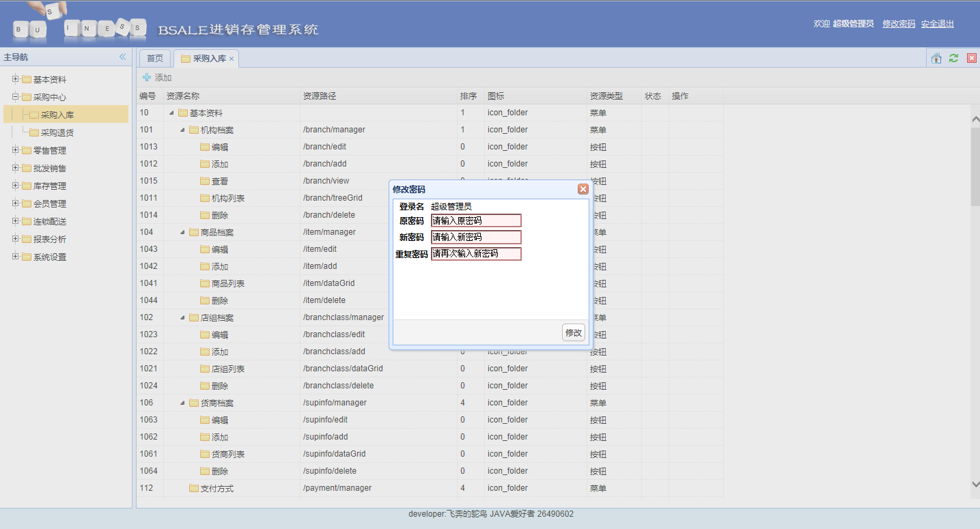Collapse the 主导航 panel with the double-arrow icon
The height and width of the screenshot is (529, 980).
123,57
